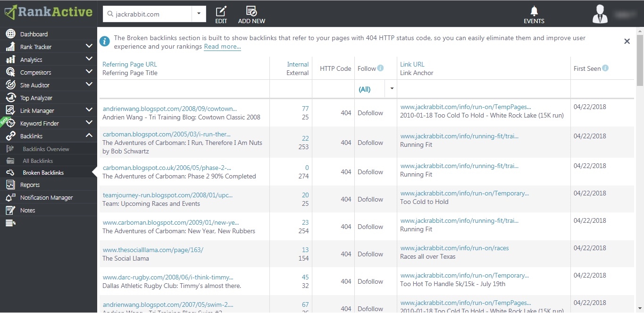
Task: Open andrienwang.blogspot.com/2008/09/cowtown link
Action: point(170,109)
